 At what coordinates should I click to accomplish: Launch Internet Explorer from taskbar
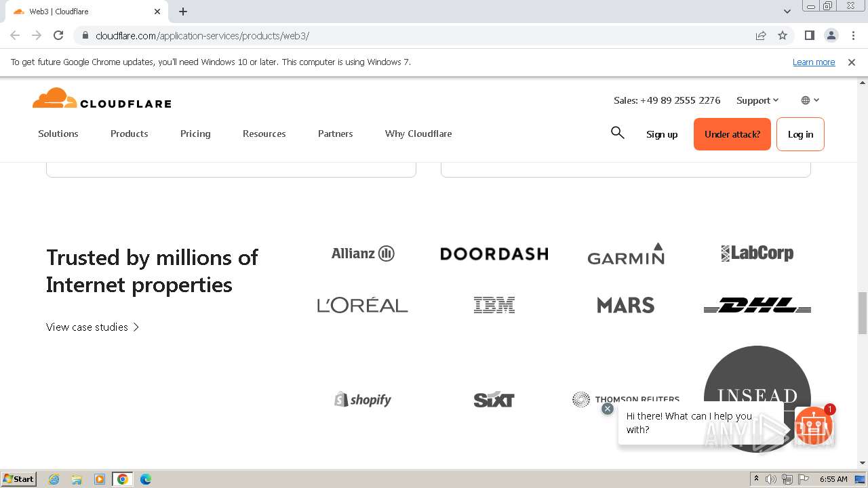(54, 479)
